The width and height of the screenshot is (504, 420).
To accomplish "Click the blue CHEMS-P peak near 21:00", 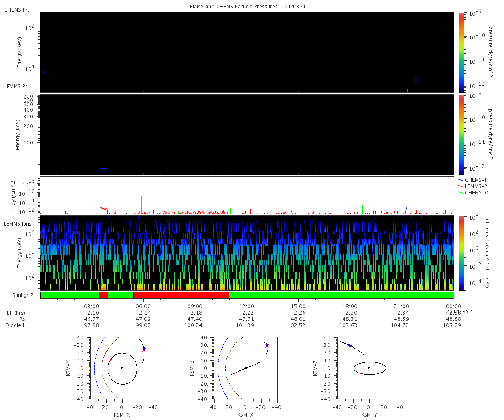I will tap(407, 209).
